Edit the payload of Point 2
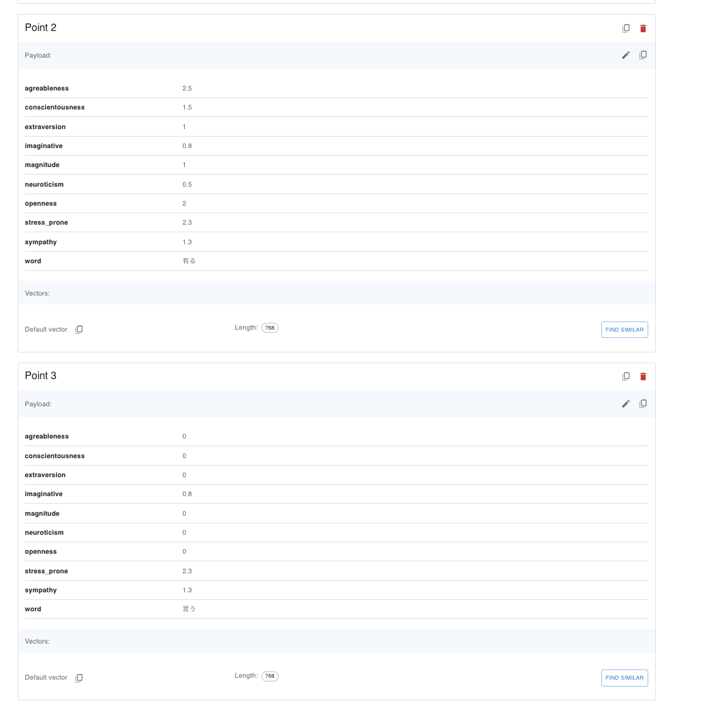This screenshot has width=728, height=710. [x=625, y=55]
